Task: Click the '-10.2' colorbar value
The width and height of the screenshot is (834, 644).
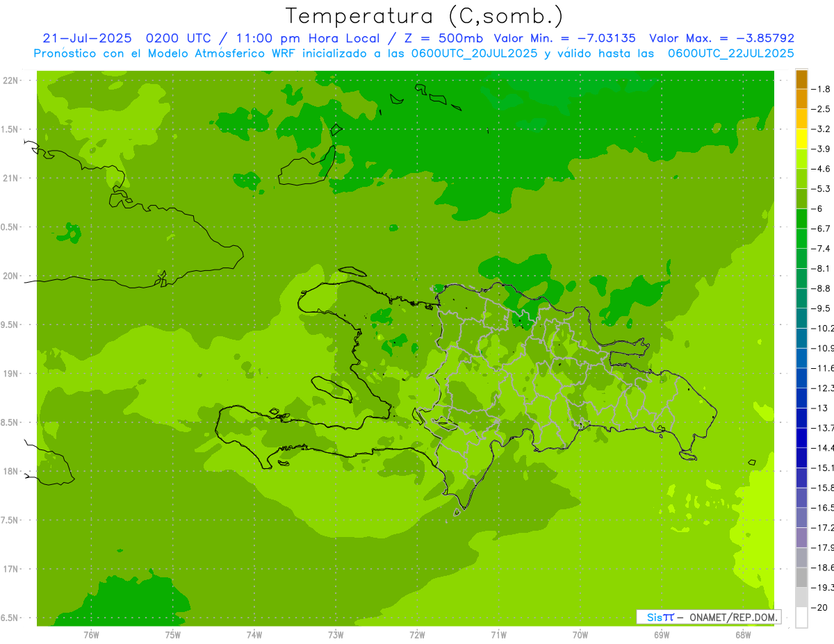Action: 822,328
